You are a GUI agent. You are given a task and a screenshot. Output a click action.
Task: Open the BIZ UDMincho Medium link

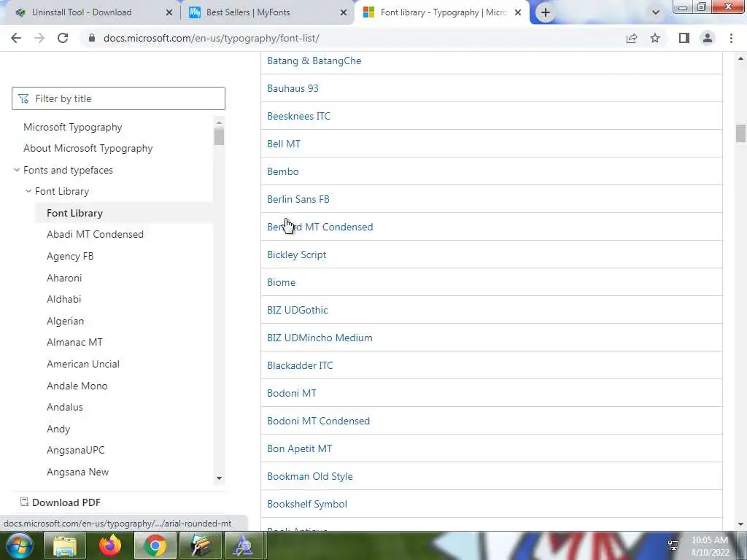(x=320, y=338)
